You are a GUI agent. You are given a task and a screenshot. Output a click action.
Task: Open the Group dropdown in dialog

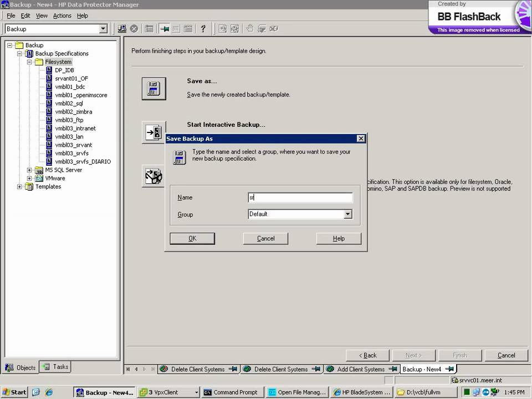(x=348, y=214)
